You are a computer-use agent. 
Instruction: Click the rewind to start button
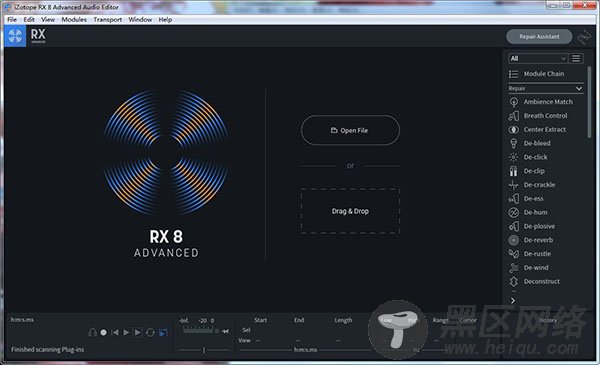(x=114, y=332)
